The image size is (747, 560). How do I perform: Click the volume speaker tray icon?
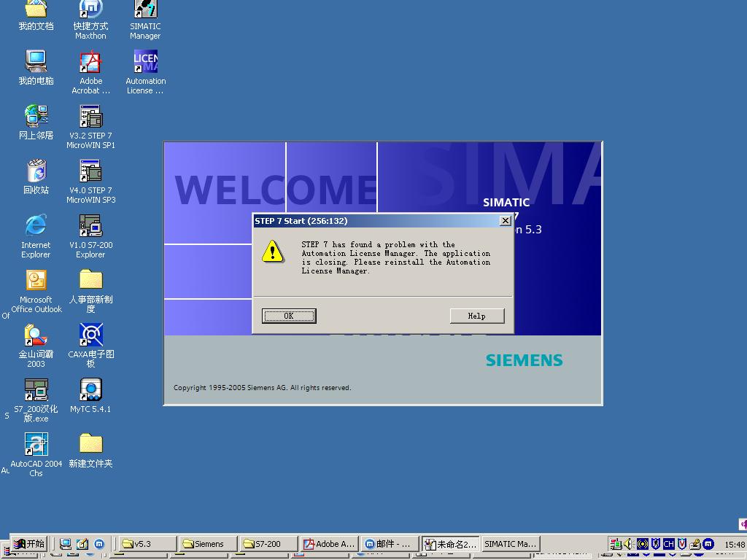tap(628, 543)
